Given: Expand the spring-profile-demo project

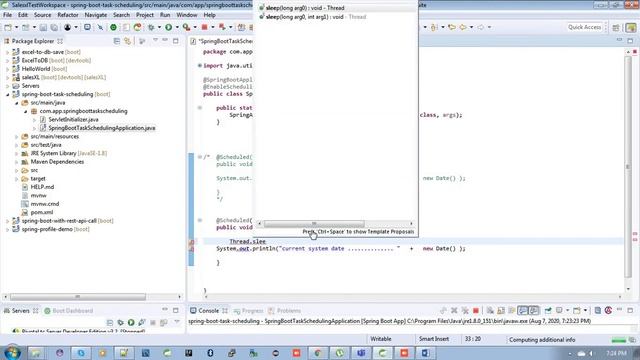Looking at the screenshot, I should pyautogui.click(x=7, y=229).
